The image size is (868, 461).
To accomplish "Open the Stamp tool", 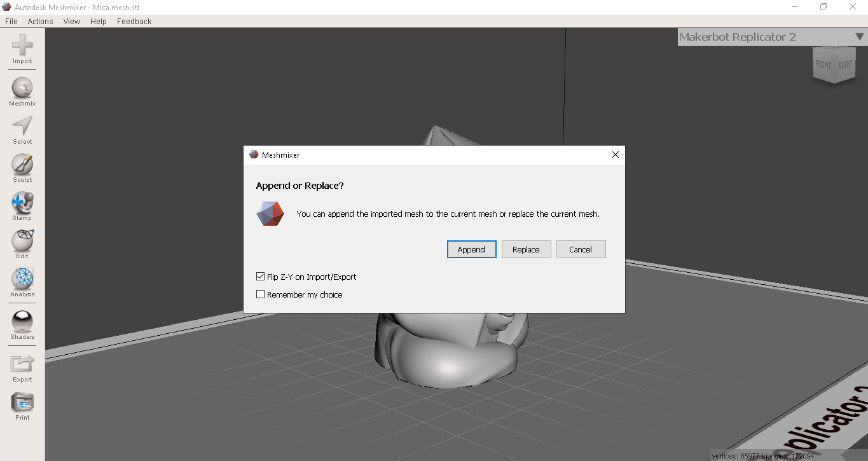I will coord(22,203).
